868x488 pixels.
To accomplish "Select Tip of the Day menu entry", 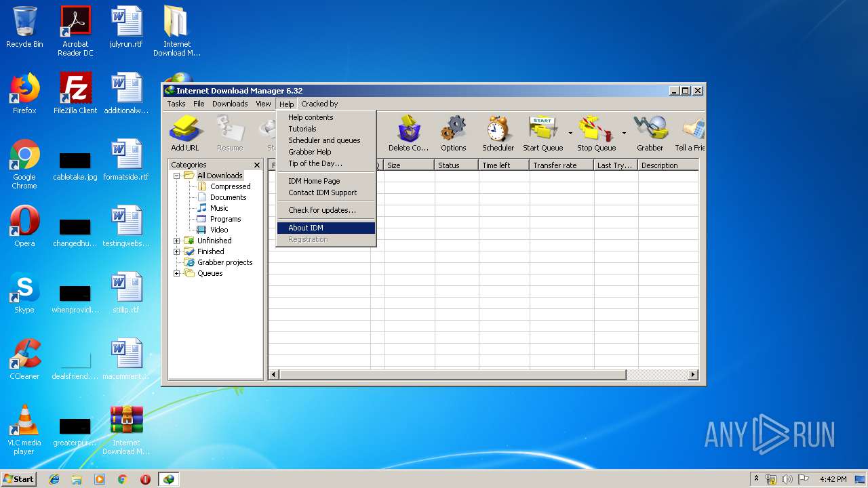I will (x=326, y=163).
